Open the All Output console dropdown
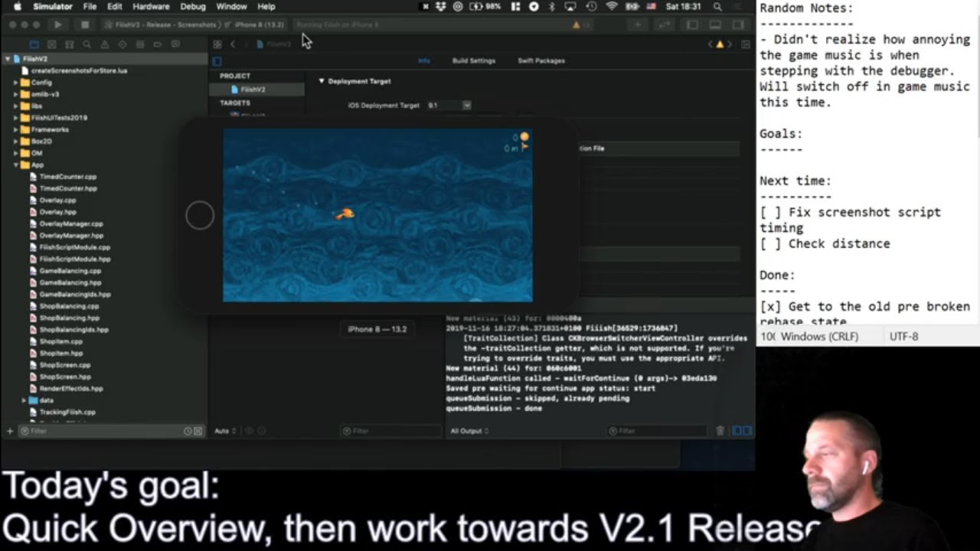Viewport: 980px width, 551px height. (x=469, y=431)
